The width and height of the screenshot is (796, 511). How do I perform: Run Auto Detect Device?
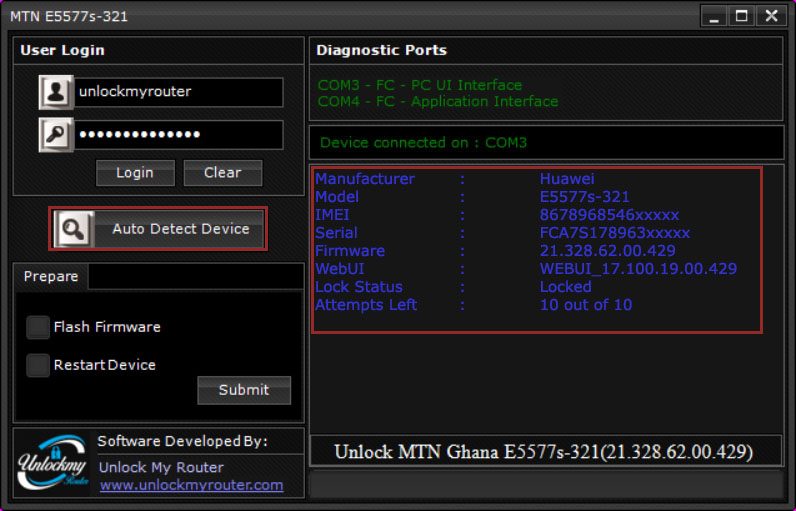pos(158,229)
